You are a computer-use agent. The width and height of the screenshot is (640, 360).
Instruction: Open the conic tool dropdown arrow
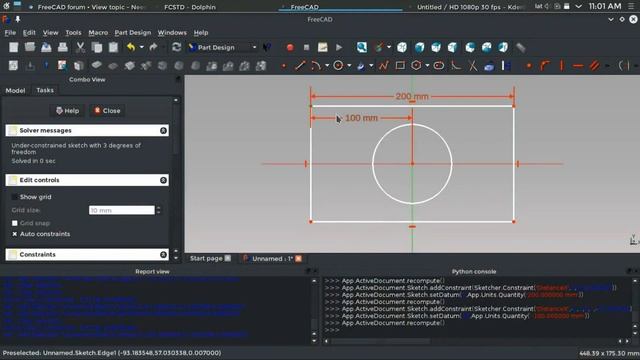[x=371, y=65]
